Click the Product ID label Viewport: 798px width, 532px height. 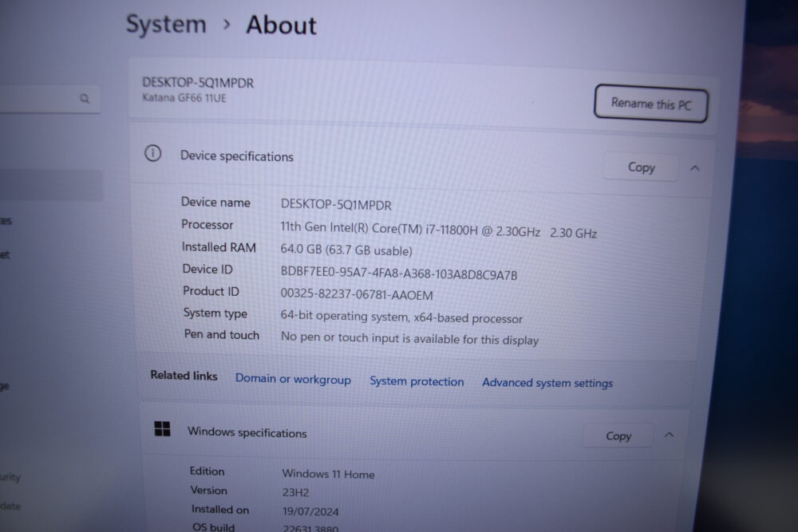(x=211, y=291)
